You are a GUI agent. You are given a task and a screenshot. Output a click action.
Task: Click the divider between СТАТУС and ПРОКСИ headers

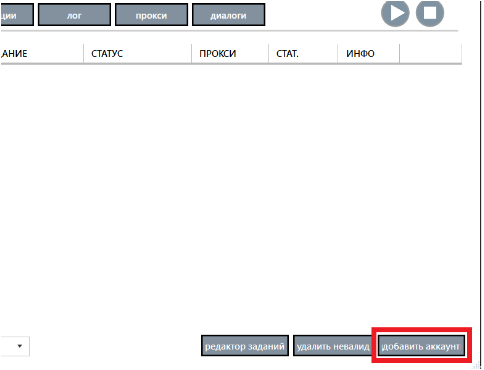(192, 53)
